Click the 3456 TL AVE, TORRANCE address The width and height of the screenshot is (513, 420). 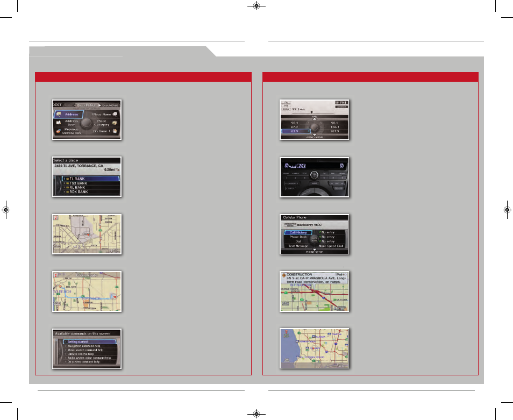tap(79, 166)
